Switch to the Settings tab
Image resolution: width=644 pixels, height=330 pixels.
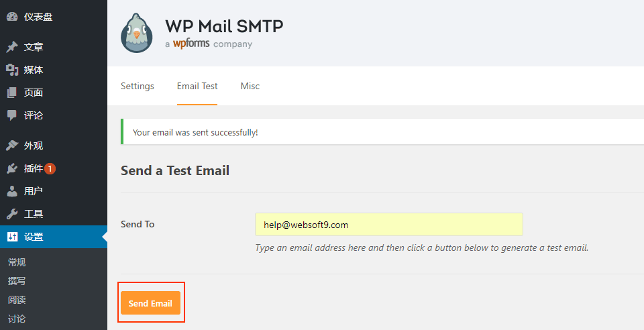click(138, 86)
